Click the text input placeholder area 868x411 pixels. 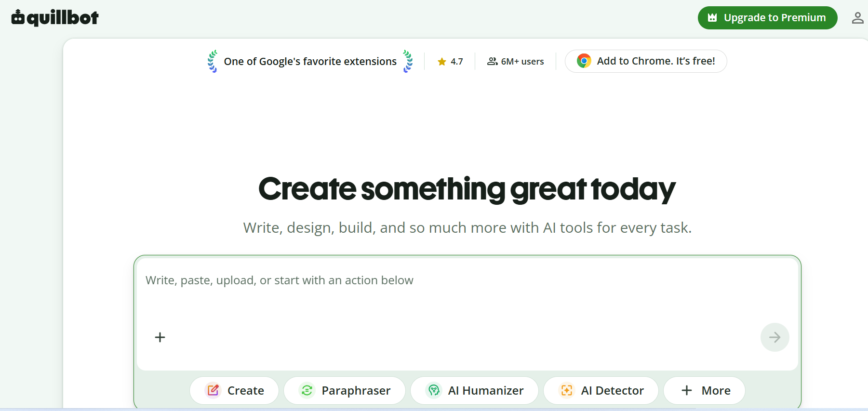[x=280, y=280]
